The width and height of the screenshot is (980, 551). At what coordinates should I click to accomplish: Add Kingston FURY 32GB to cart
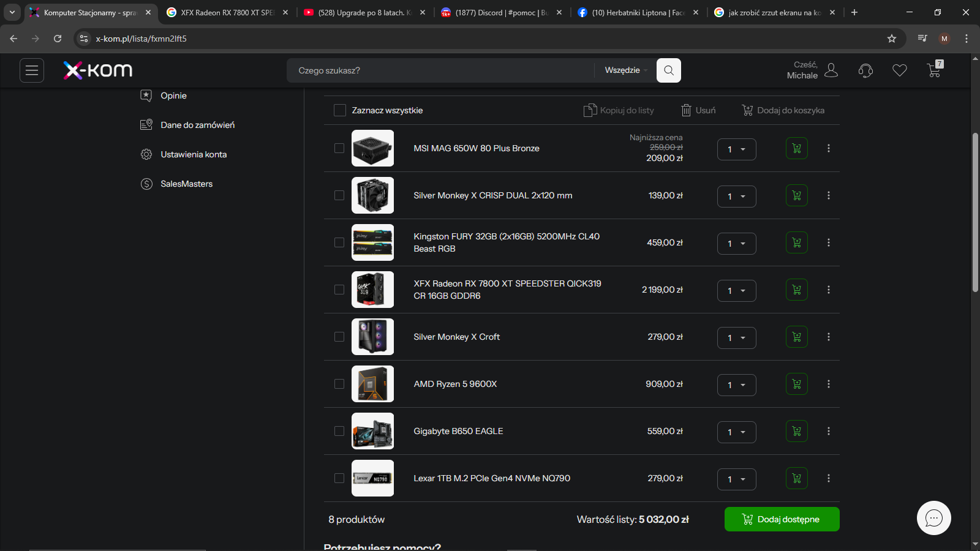[x=797, y=242]
